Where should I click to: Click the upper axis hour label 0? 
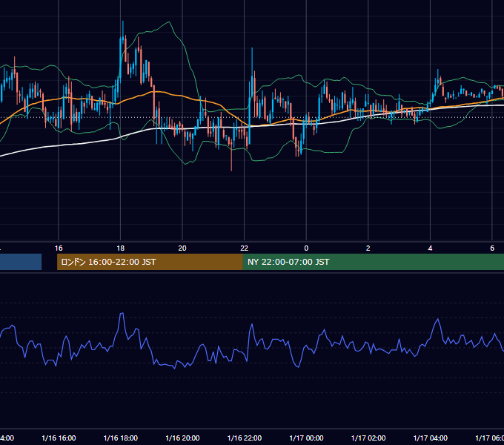coord(306,248)
